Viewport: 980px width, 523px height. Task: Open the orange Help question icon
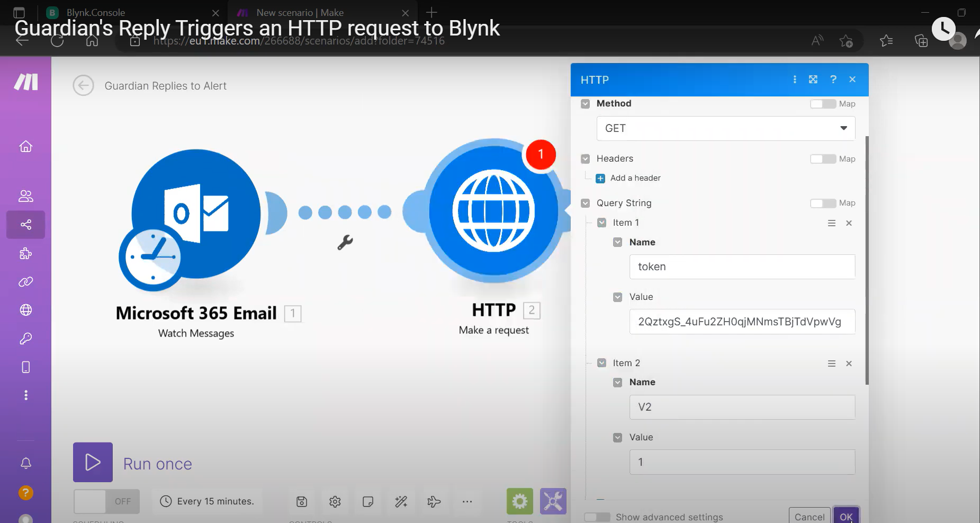pyautogui.click(x=25, y=493)
